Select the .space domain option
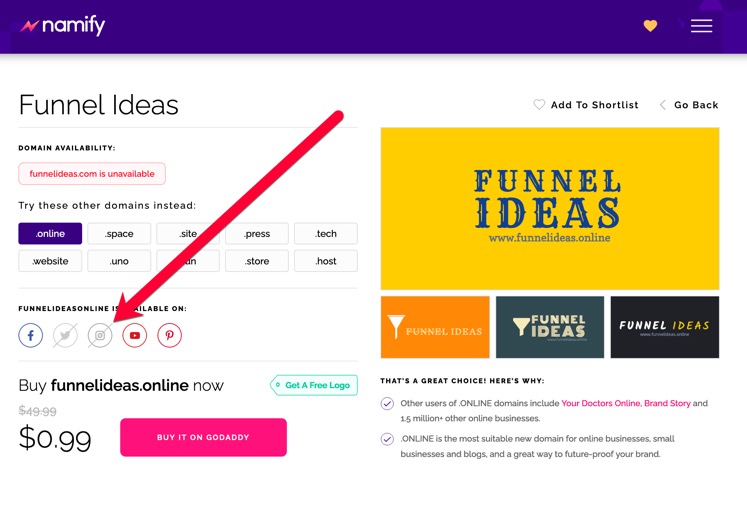Viewport: 747px width, 514px height. click(x=119, y=233)
